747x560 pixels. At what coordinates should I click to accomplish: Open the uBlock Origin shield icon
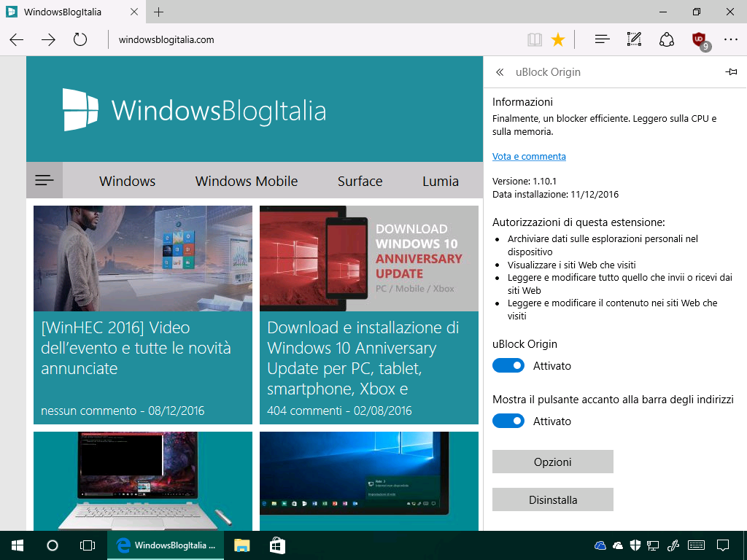[700, 41]
